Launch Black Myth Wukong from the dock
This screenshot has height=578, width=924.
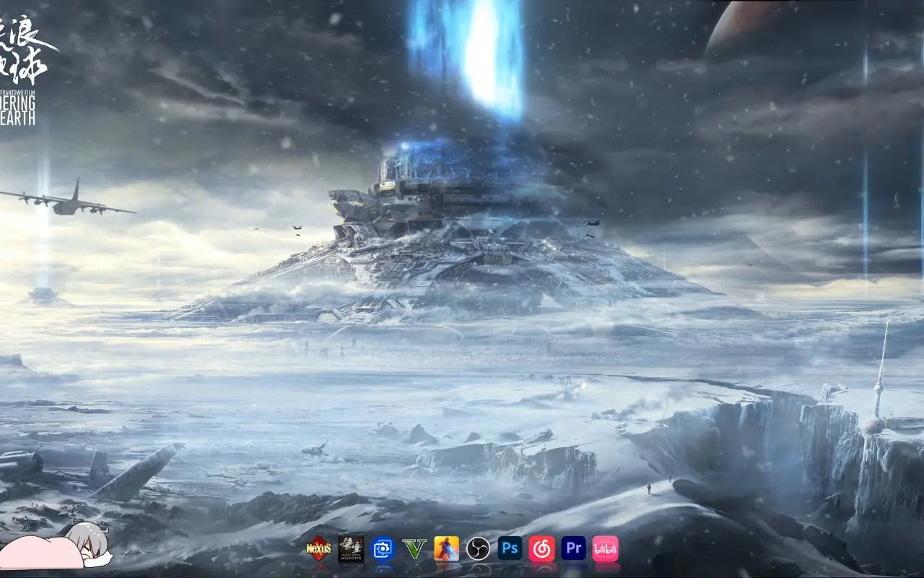351,548
